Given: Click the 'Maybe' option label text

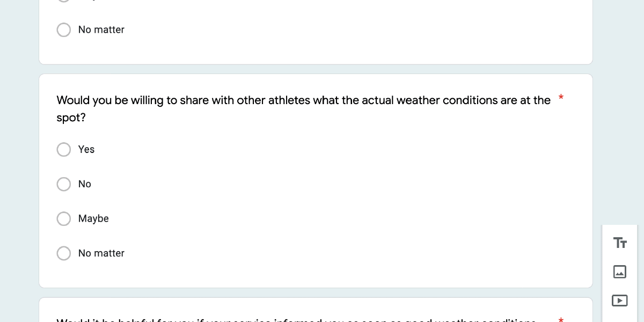Looking at the screenshot, I should [93, 218].
